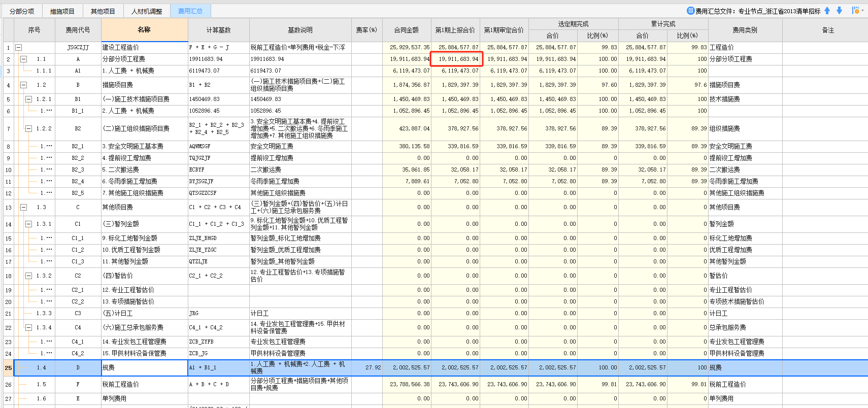Click the 基数说明 column header
This screenshot has height=408, width=868.
[x=301, y=30]
